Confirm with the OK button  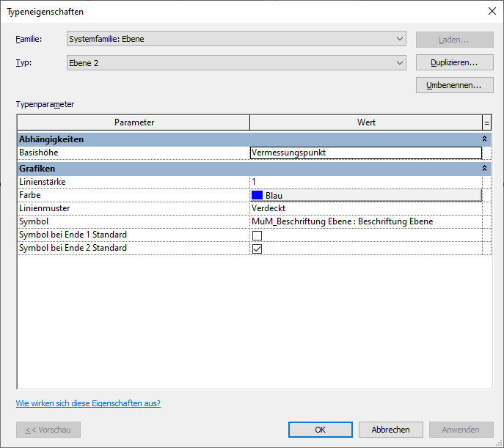pos(320,430)
